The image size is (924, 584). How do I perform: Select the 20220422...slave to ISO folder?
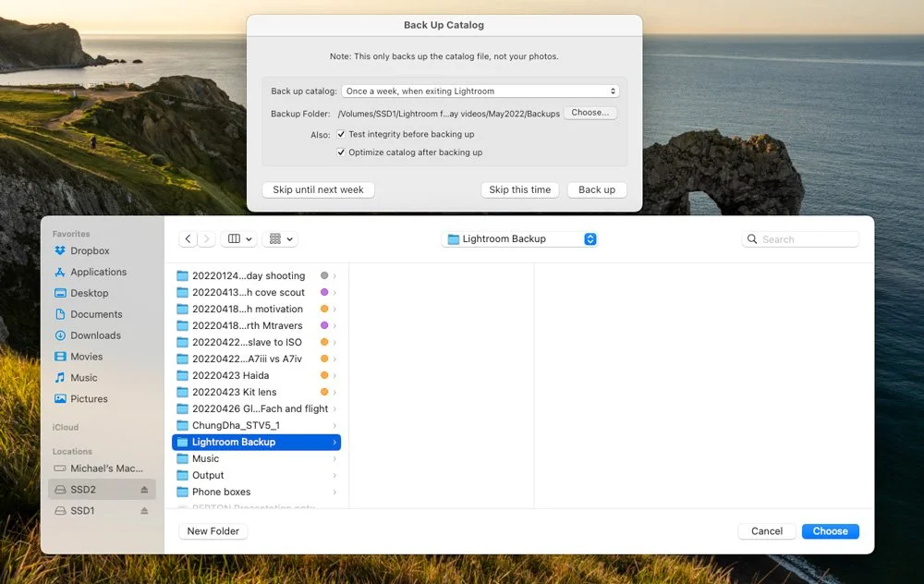point(256,343)
